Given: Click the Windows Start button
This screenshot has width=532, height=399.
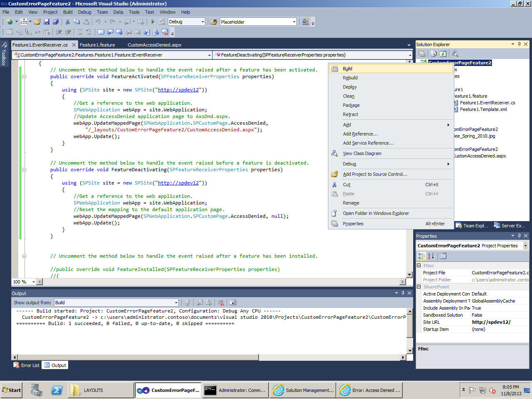Looking at the screenshot, I should [x=12, y=390].
